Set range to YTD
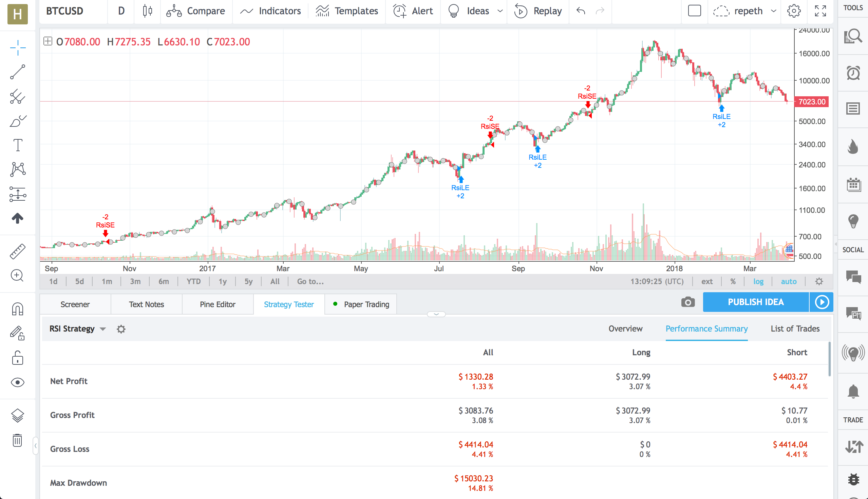 point(193,281)
